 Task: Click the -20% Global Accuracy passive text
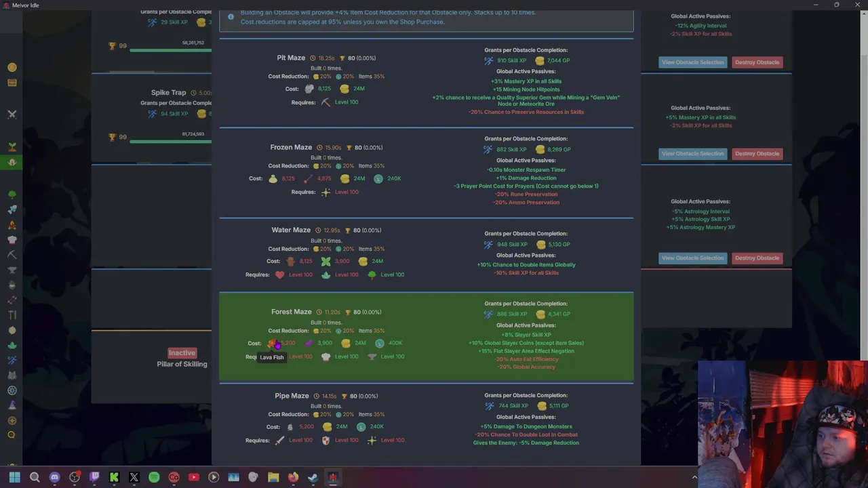tap(526, 367)
